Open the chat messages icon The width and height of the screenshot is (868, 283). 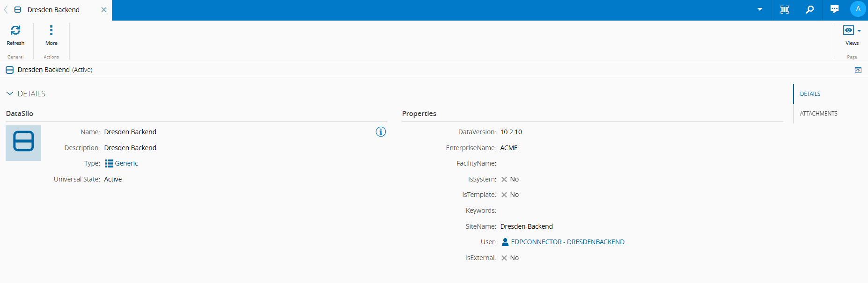click(x=834, y=9)
